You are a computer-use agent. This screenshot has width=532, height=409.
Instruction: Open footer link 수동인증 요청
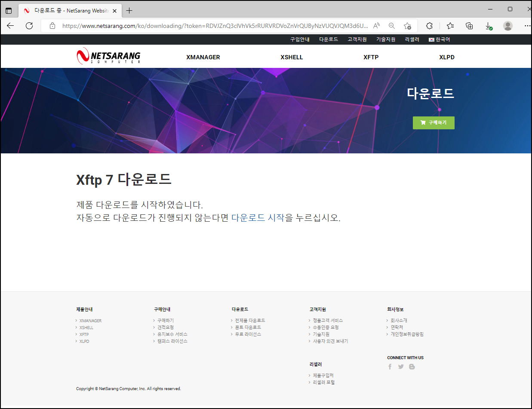pyautogui.click(x=326, y=327)
